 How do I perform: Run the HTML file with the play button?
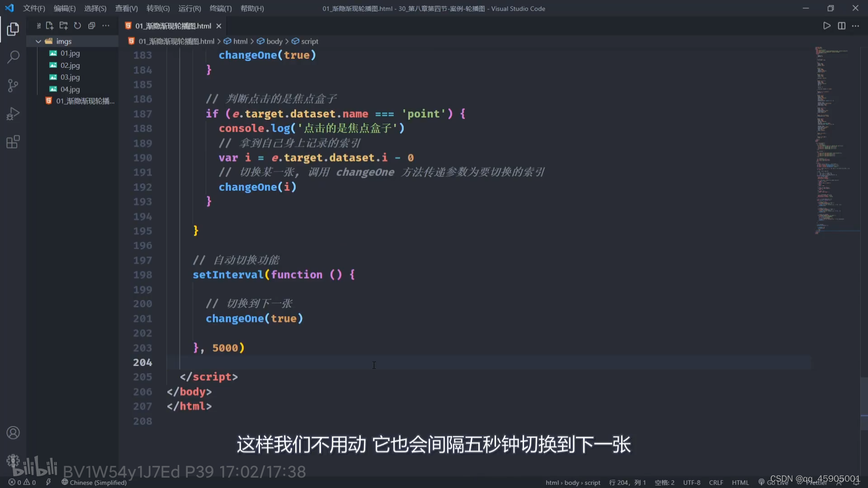826,26
